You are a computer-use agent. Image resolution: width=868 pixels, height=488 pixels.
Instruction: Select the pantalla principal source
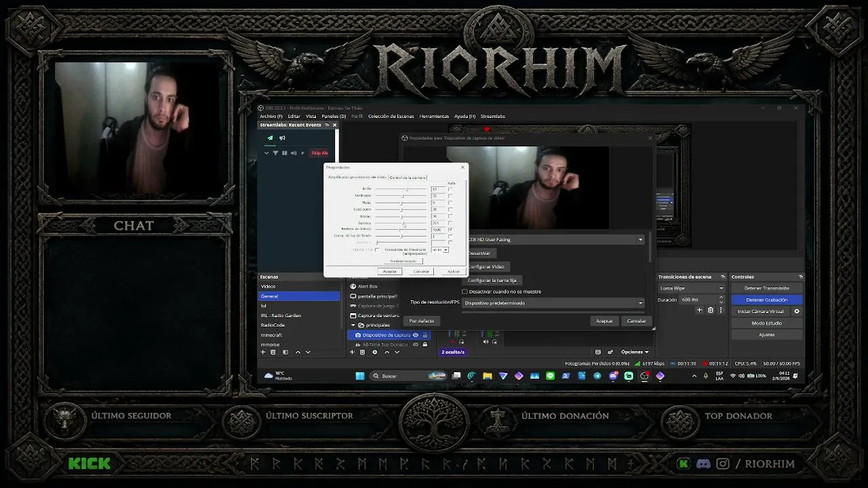tap(377, 296)
